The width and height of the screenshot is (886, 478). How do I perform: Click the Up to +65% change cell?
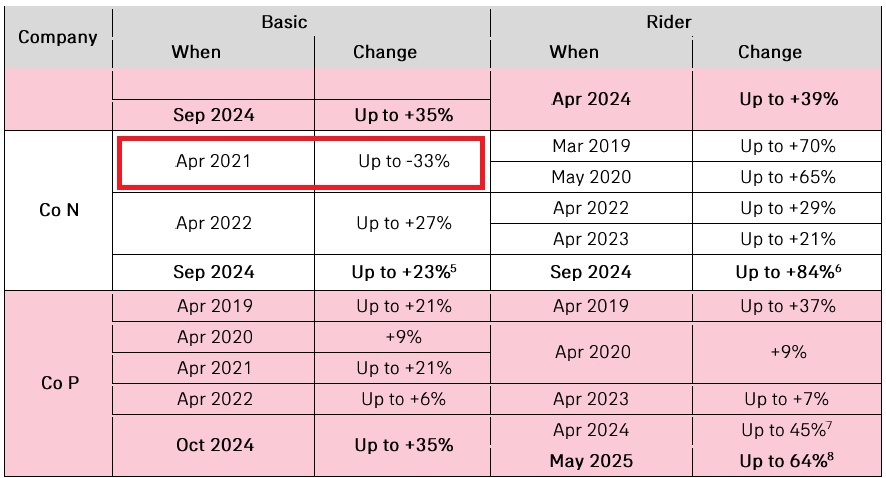pos(788,177)
